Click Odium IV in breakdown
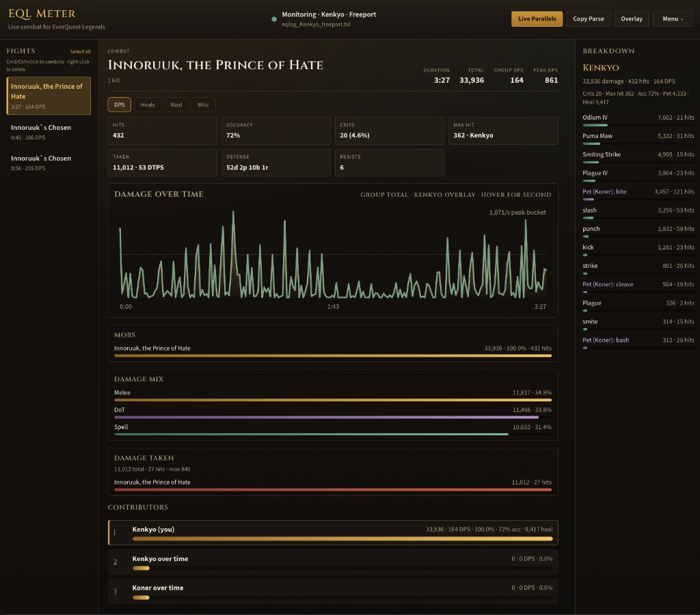700x615 pixels. click(638, 120)
